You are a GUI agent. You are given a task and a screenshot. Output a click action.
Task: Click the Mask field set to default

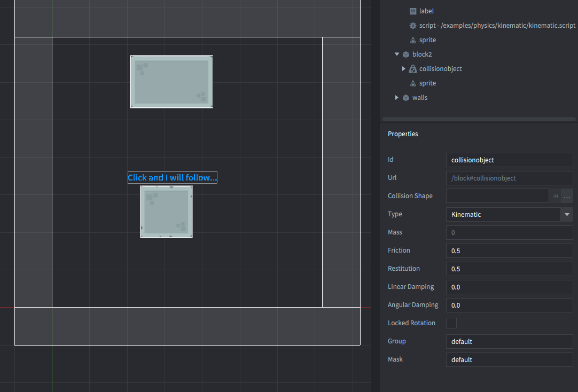(510, 359)
